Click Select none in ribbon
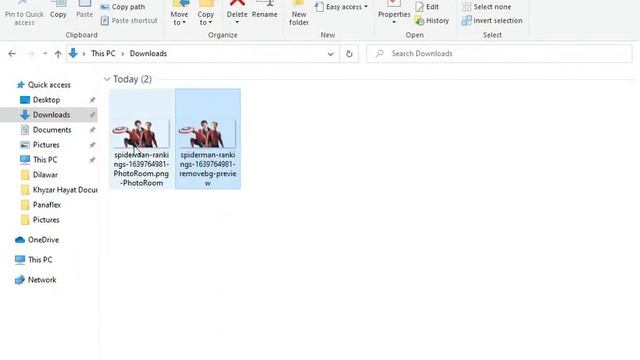Image resolution: width=640 pixels, height=360 pixels. 487,7
